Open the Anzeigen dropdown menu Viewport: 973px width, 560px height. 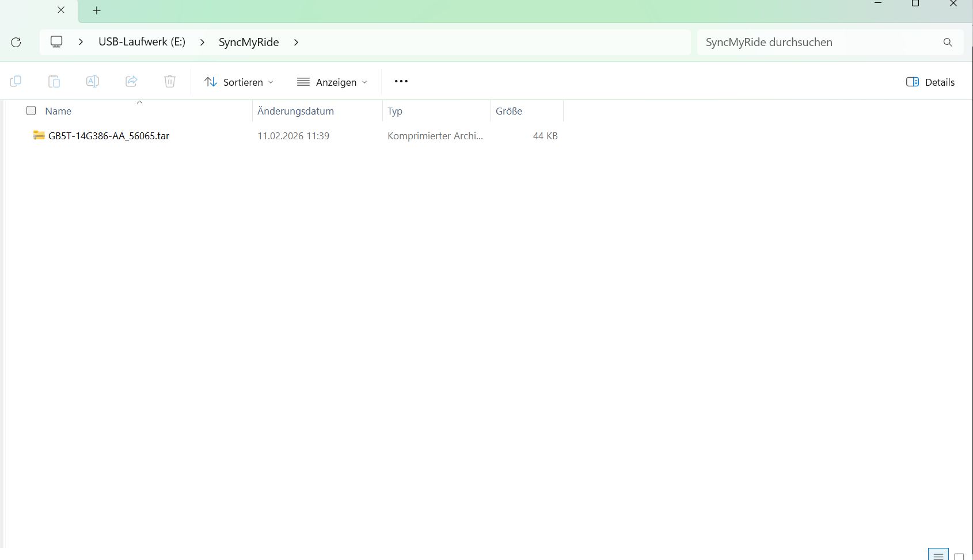(x=332, y=82)
